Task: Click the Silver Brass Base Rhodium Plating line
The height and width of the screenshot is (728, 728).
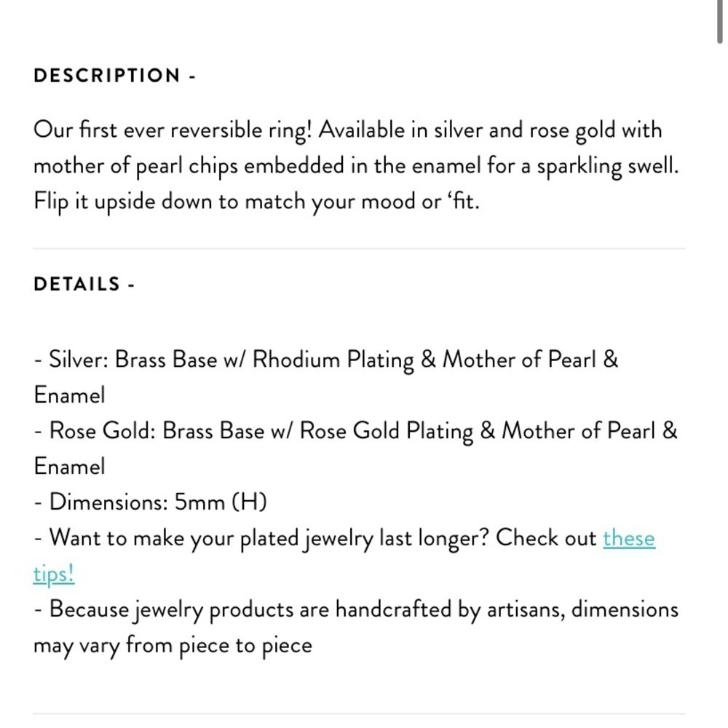Action: [x=326, y=360]
